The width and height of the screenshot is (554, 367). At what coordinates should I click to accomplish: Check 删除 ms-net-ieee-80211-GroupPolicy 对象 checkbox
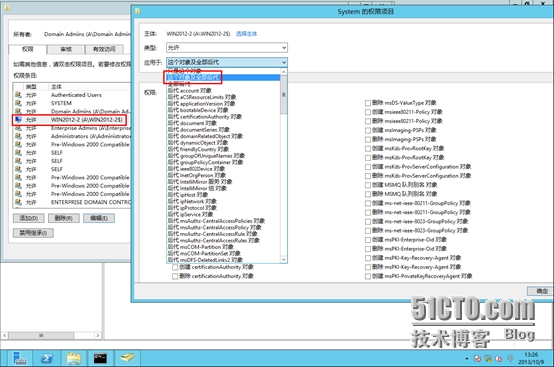point(368,212)
